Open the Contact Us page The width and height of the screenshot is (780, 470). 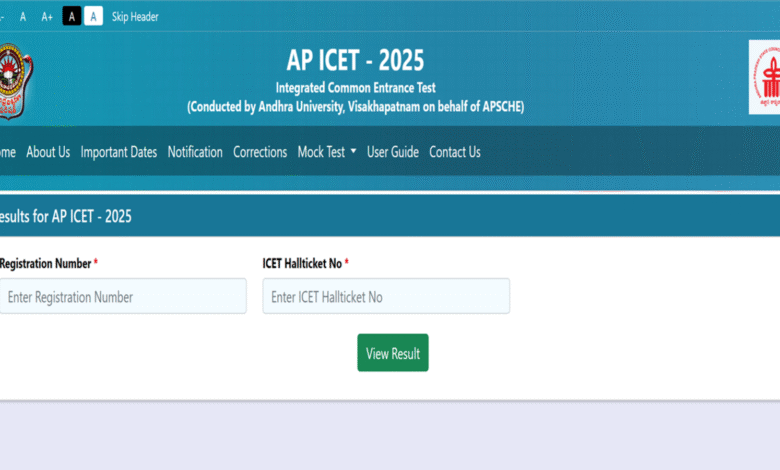tap(455, 152)
